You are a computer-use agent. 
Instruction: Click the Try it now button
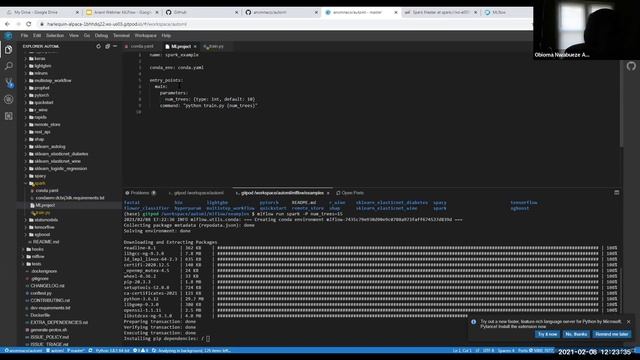point(547,334)
